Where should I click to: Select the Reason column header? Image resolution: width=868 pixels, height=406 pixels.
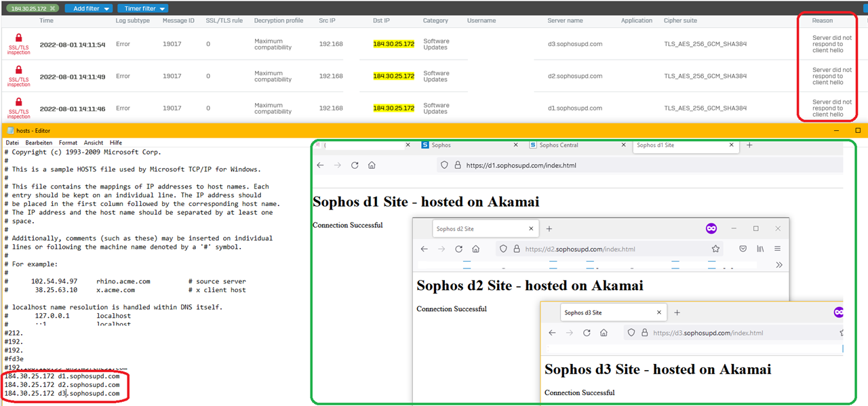(x=823, y=21)
